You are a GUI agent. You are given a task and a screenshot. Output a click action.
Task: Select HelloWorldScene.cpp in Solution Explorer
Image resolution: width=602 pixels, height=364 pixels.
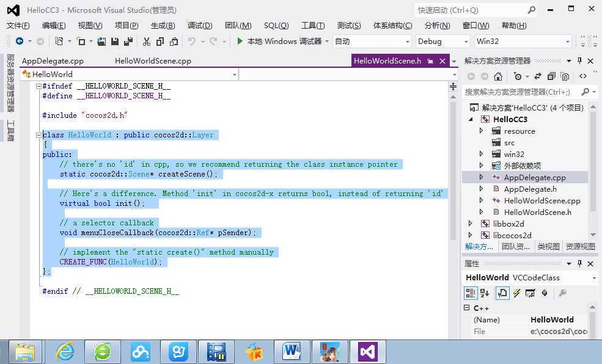click(x=542, y=200)
